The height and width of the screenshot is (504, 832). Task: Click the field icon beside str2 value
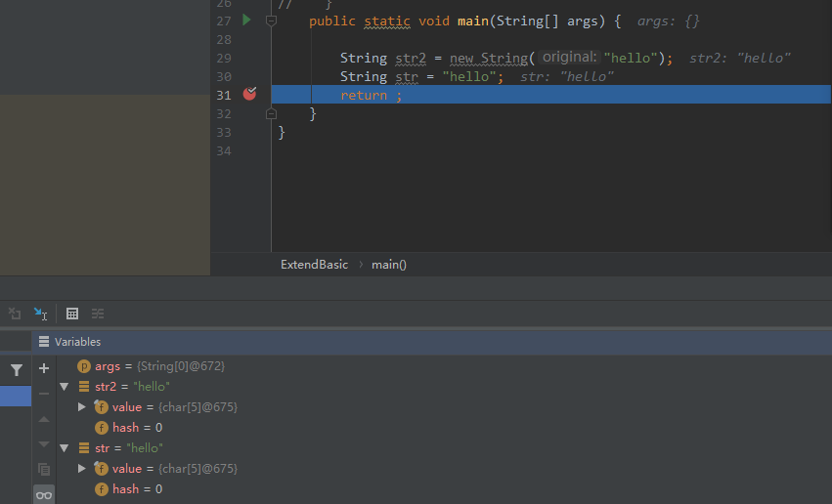coord(101,407)
